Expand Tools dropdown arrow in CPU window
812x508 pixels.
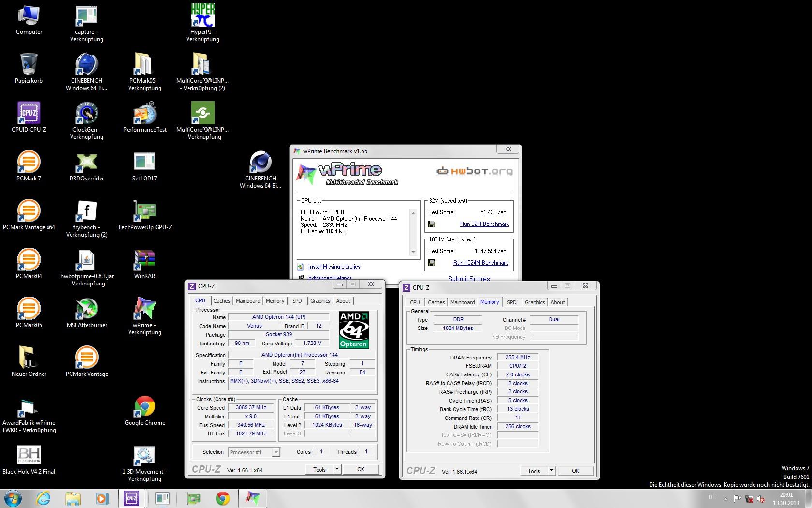[337, 469]
